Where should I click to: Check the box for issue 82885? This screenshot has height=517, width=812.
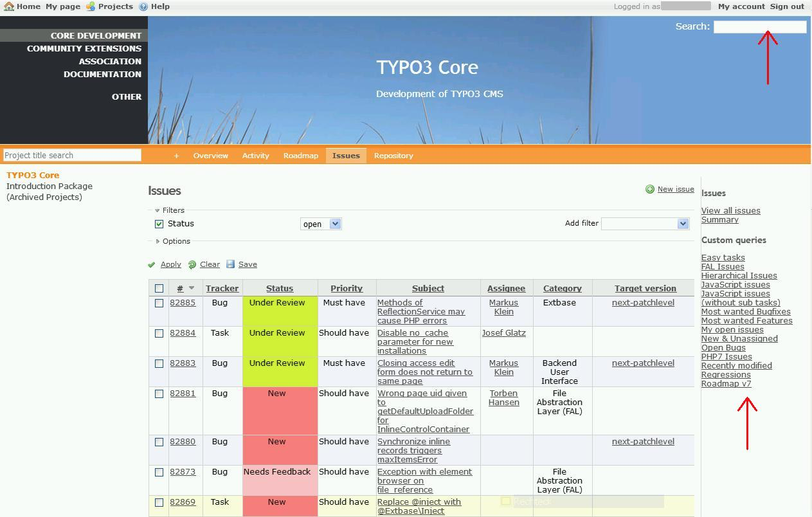pos(159,303)
